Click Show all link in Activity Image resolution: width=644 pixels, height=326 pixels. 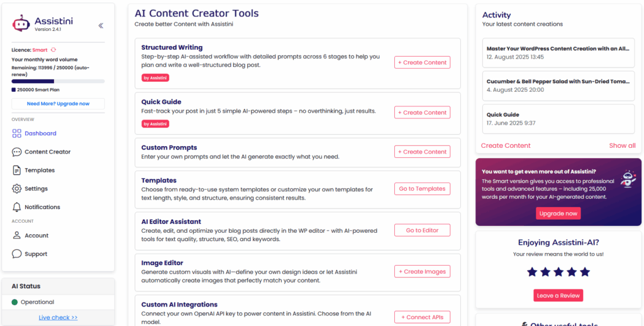[622, 145]
